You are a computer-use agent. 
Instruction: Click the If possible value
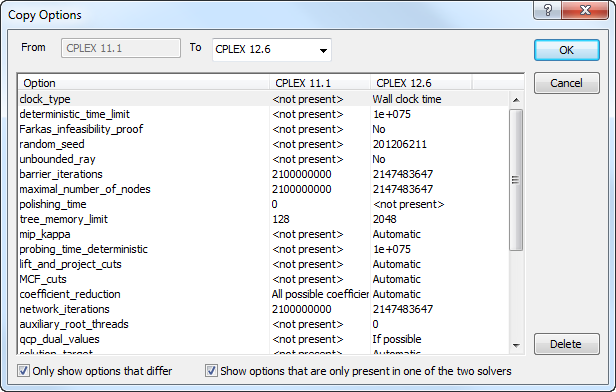click(397, 339)
